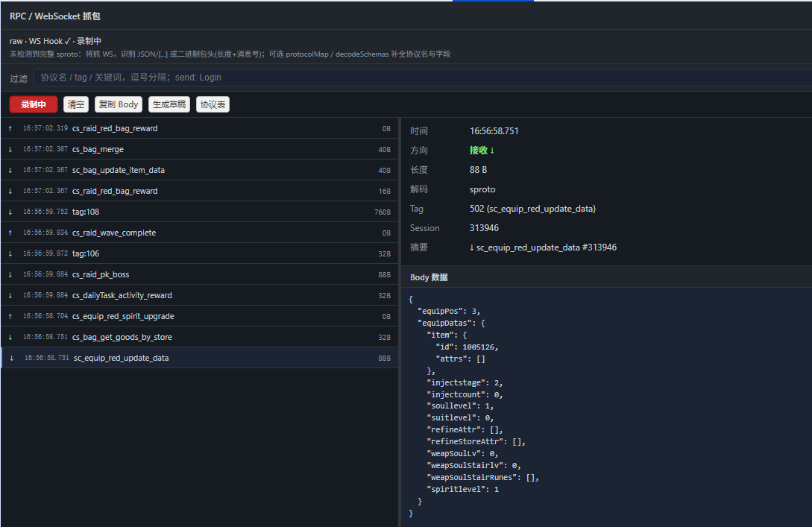The width and height of the screenshot is (812, 527).
Task: Select the cs_raid_red_bag_reward row sized 16B
Action: pos(199,191)
